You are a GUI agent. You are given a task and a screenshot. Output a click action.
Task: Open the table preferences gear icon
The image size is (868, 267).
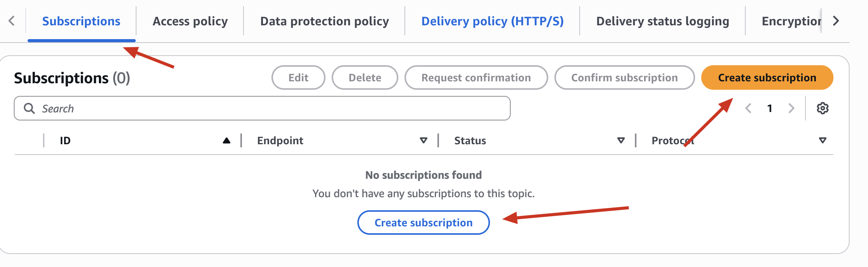coord(822,109)
